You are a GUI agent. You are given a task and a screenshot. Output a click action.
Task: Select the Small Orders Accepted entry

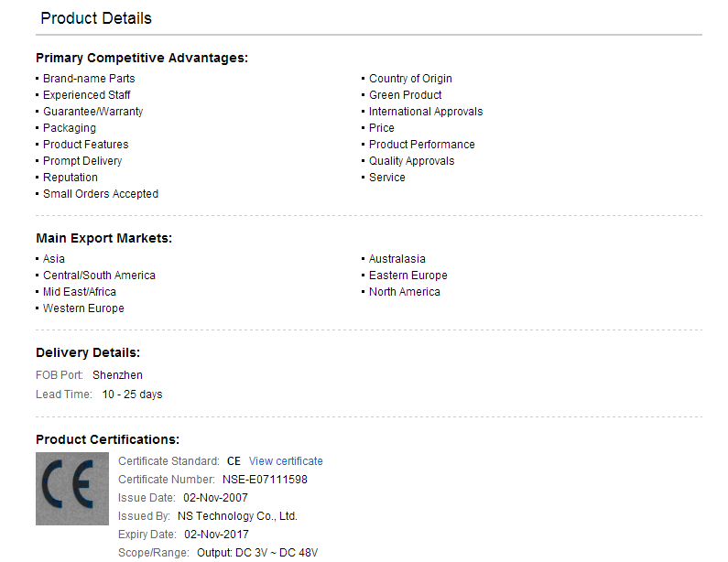[101, 193]
